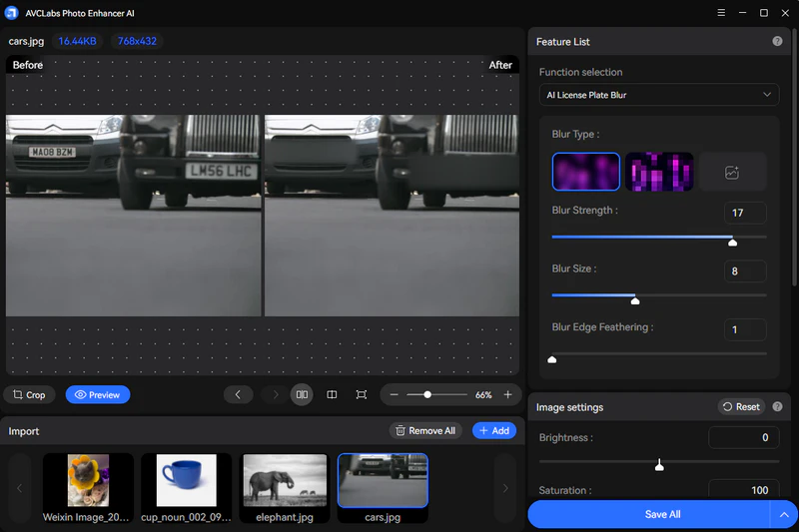Edit the Brightness value field
The width and height of the screenshot is (799, 532).
point(743,438)
